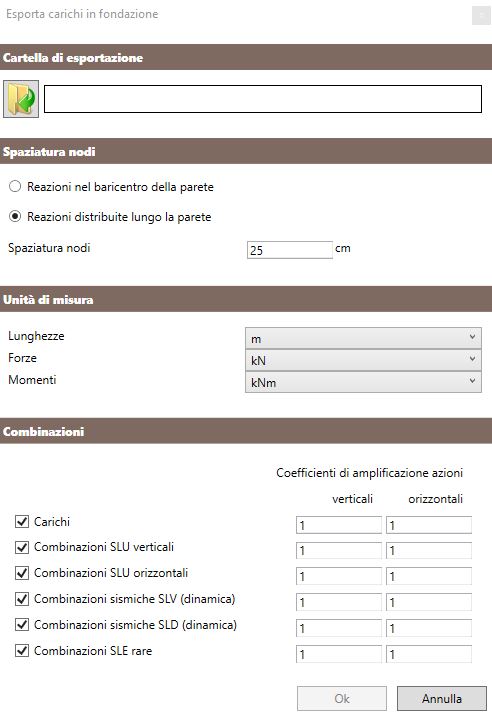Click SLV dinamica orizzontali coefficient field
Image resolution: width=492 pixels, height=717 pixels.
coord(429,602)
